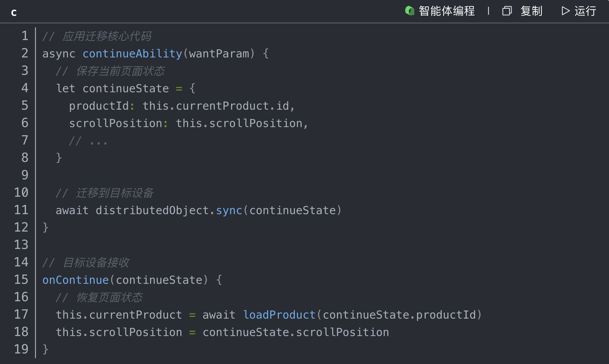Click the green 智能体编程 logo icon
This screenshot has width=609, height=364.
410,11
